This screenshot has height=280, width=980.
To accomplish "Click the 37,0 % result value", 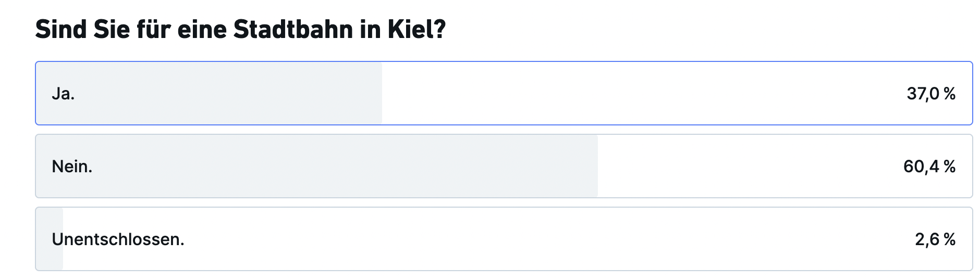I will coord(931,94).
